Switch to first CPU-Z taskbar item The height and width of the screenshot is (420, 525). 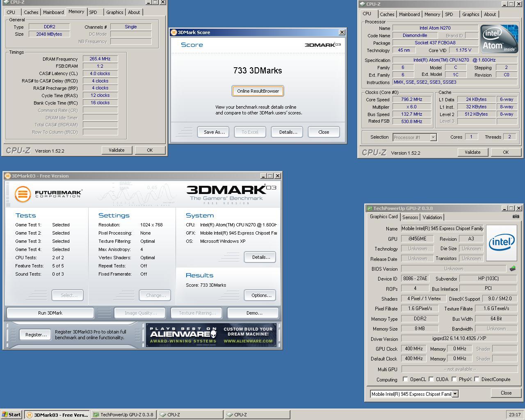190,415
